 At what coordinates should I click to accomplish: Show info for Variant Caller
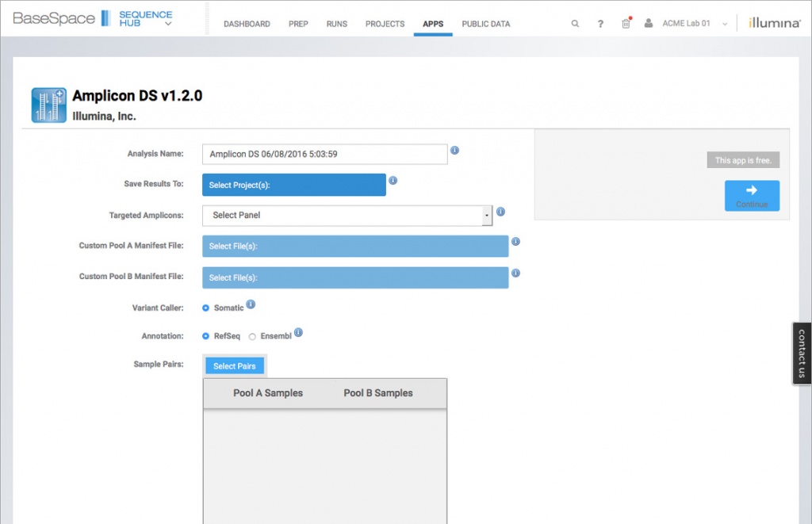point(251,304)
